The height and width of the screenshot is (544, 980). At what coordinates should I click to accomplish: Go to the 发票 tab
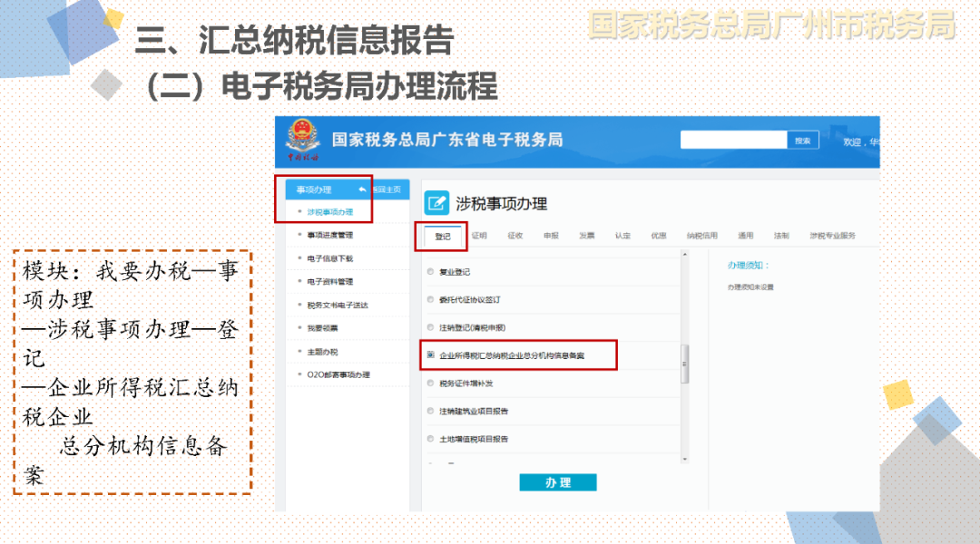587,236
